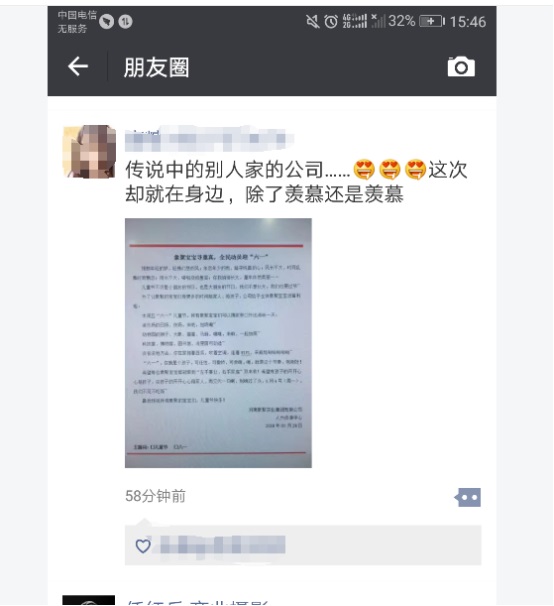Open the poster's pixelated avatar

click(x=89, y=152)
